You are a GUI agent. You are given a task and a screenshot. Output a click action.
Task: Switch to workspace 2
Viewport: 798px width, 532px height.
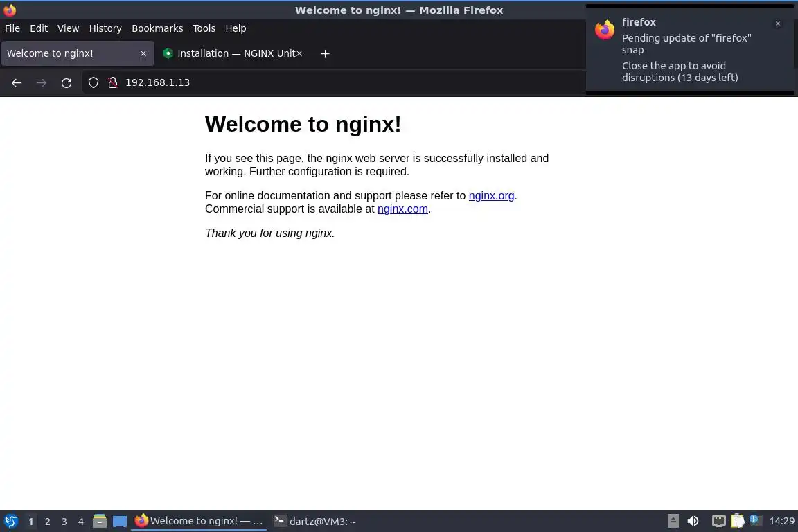pos(47,522)
